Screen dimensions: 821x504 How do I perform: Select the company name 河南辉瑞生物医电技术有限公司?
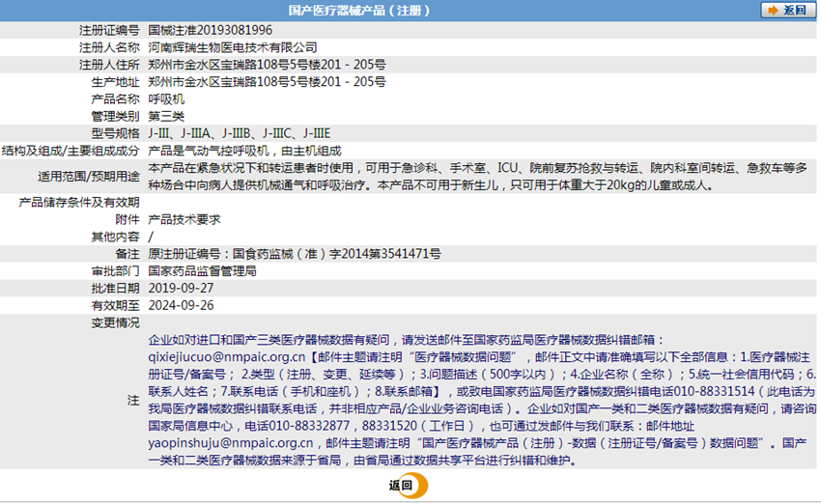tap(233, 47)
